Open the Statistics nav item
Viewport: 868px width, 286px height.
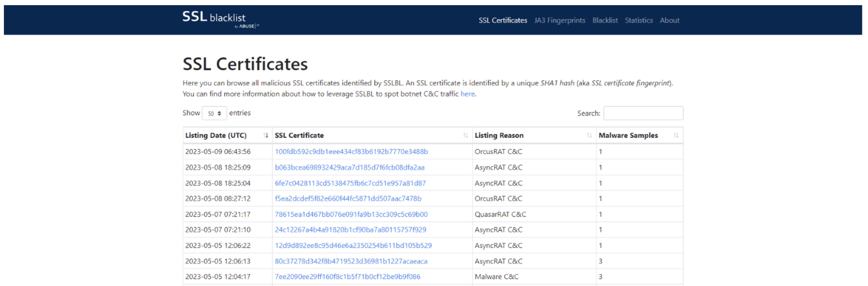click(x=638, y=20)
